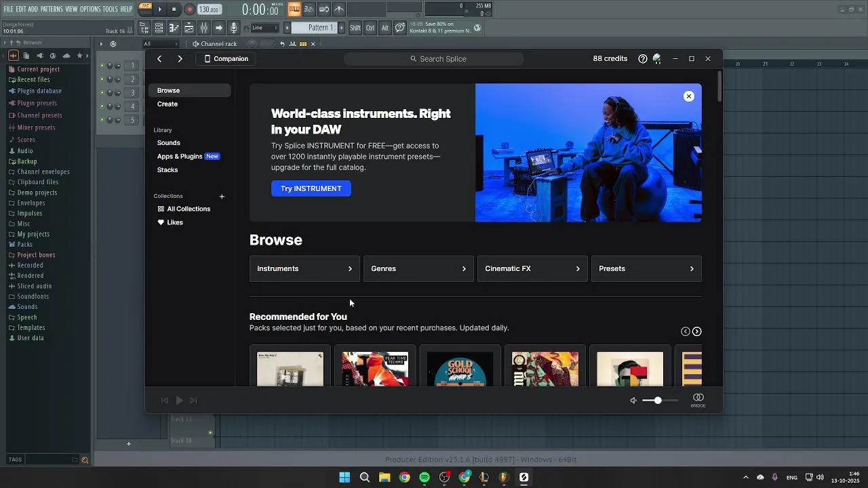Open the Splice Bridge icon
The image size is (868, 488).
point(698,400)
